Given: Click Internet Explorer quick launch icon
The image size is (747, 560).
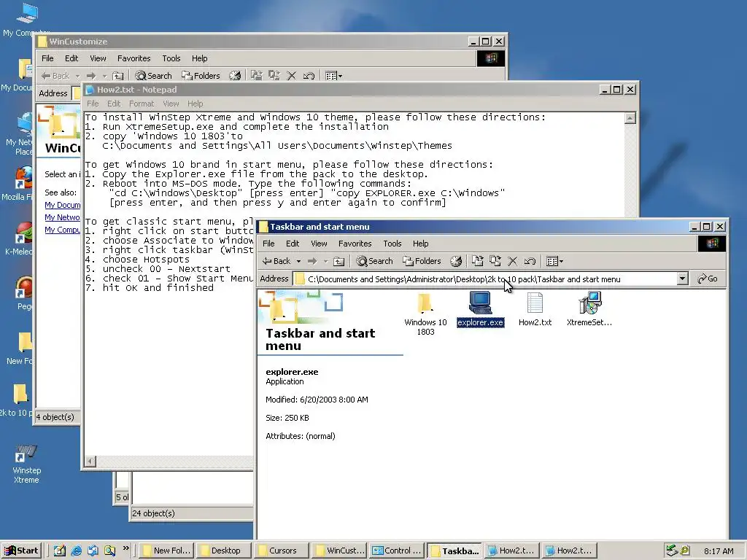Looking at the screenshot, I should coord(76,551).
